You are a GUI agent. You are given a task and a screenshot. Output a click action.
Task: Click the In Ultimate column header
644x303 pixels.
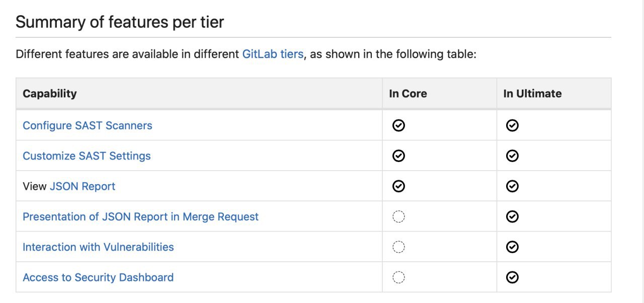[532, 94]
